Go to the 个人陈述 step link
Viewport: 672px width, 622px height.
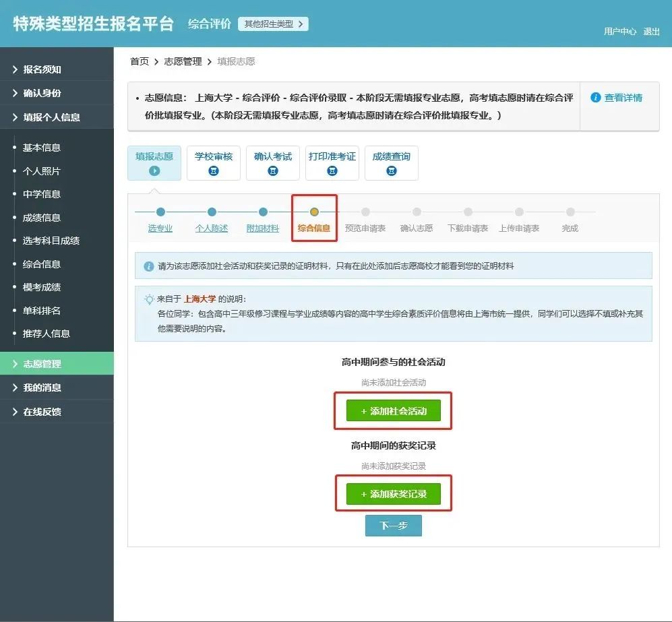(x=212, y=228)
